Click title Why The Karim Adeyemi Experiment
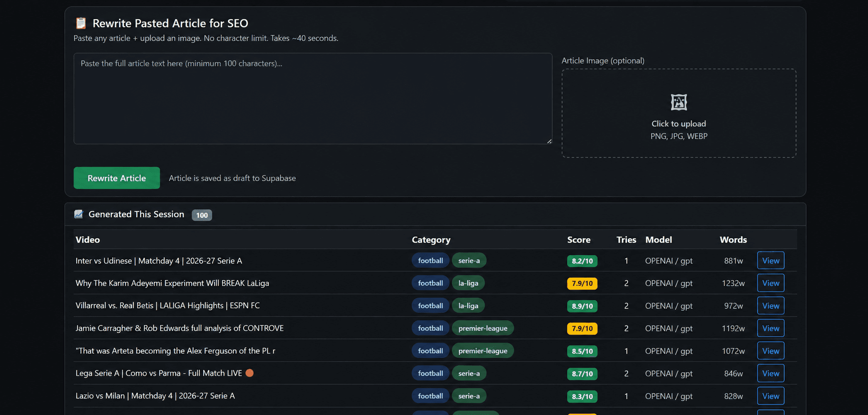Viewport: 868px width, 415px height. [172, 283]
